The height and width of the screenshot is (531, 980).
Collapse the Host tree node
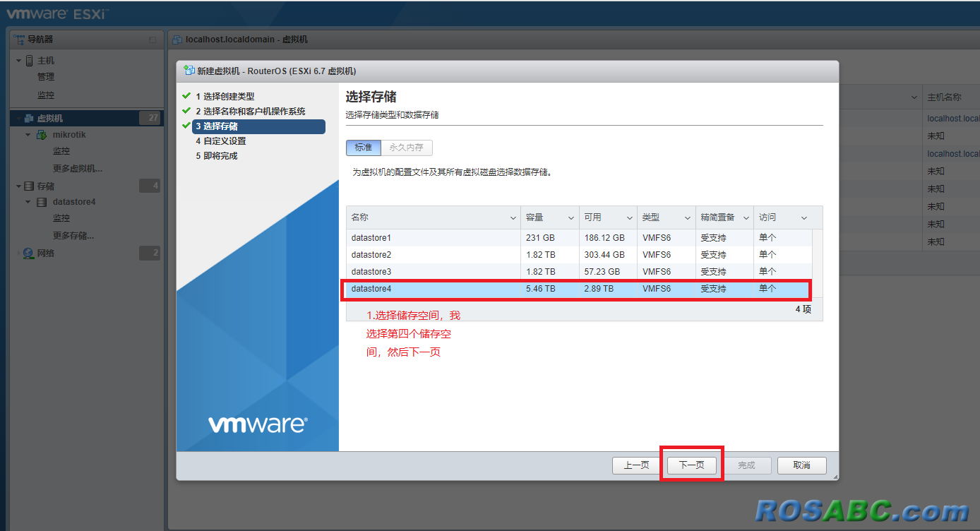pos(19,61)
